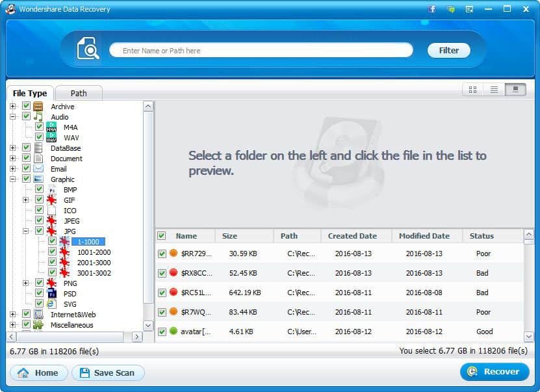Toggle the select-all checkbox in Name header
540x392 pixels.
161,235
